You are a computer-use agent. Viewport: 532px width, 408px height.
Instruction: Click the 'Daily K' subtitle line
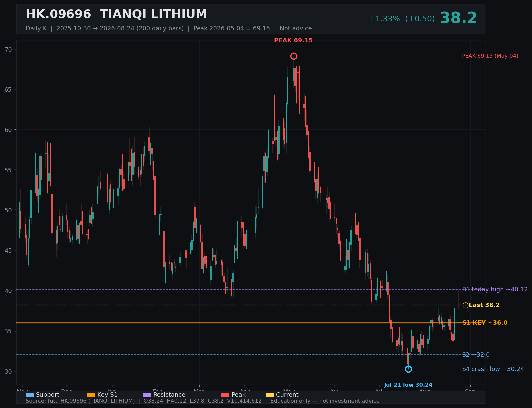tap(169, 28)
